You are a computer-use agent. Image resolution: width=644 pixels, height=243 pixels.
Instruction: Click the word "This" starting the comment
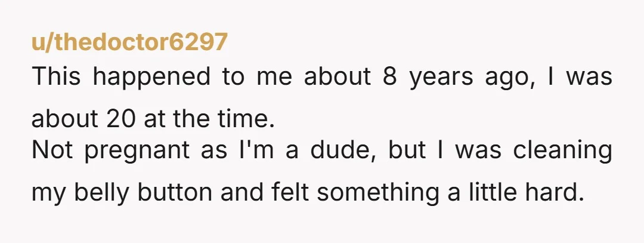tap(56, 76)
